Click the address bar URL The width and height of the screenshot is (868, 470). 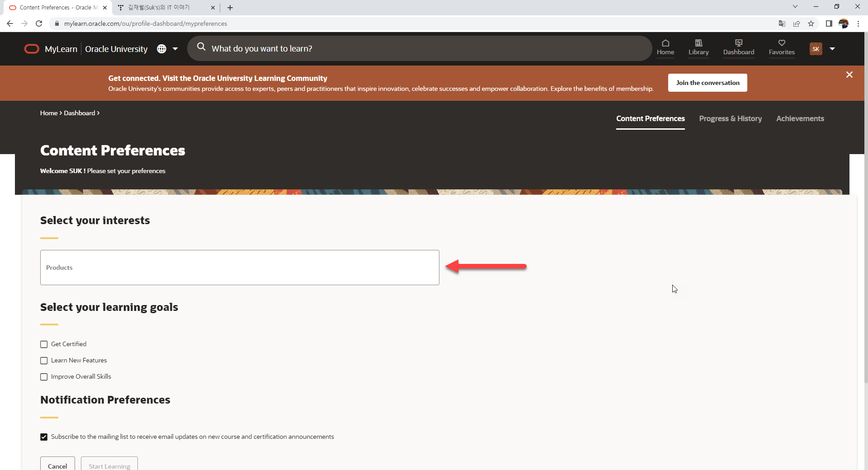click(146, 23)
